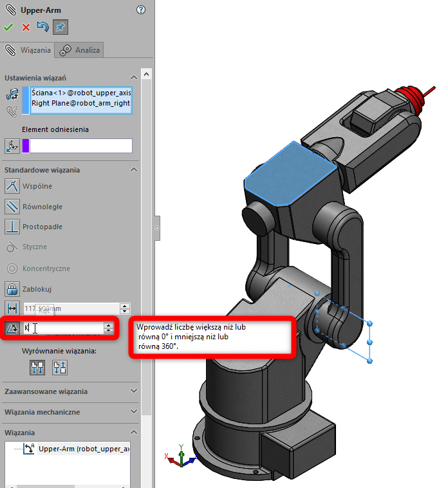Viewport: 448px width, 488px height.
Task: Click the angle value input field
Action: pos(64,328)
